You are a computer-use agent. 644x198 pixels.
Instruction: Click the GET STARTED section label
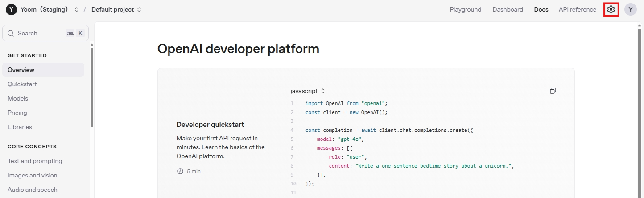tap(27, 55)
